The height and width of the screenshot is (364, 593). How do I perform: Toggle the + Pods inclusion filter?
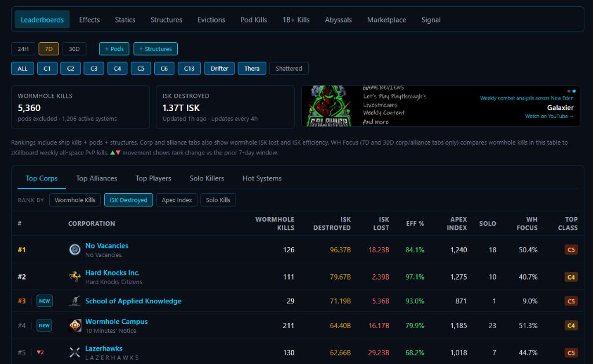[114, 49]
